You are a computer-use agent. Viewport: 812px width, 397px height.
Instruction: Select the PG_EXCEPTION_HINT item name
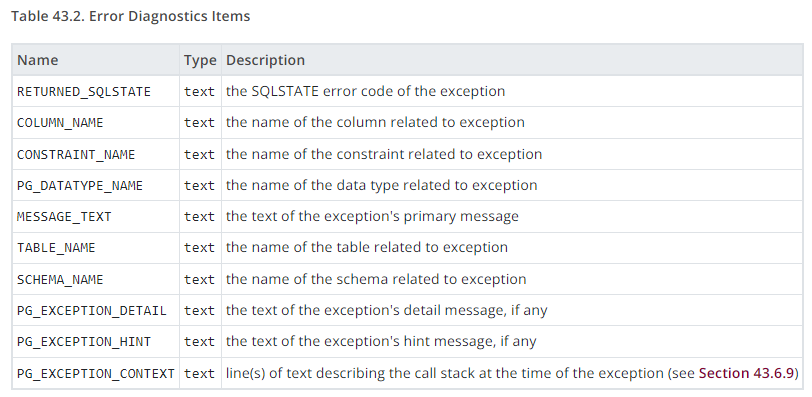click(x=84, y=342)
